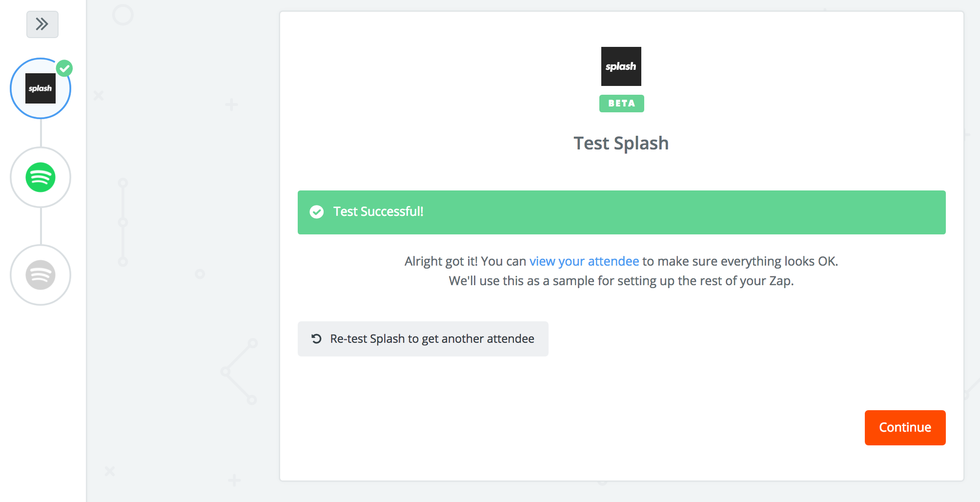Click connector line between the two Spotify steps

41,226
